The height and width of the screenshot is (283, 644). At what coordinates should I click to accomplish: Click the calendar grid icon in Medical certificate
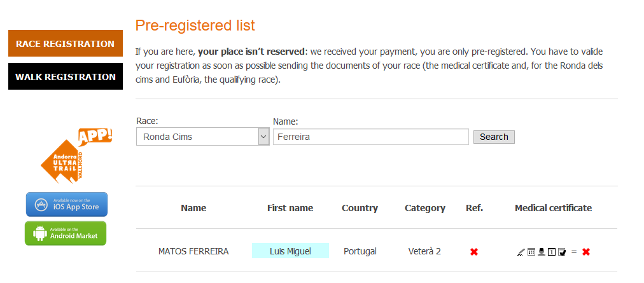[531, 252]
